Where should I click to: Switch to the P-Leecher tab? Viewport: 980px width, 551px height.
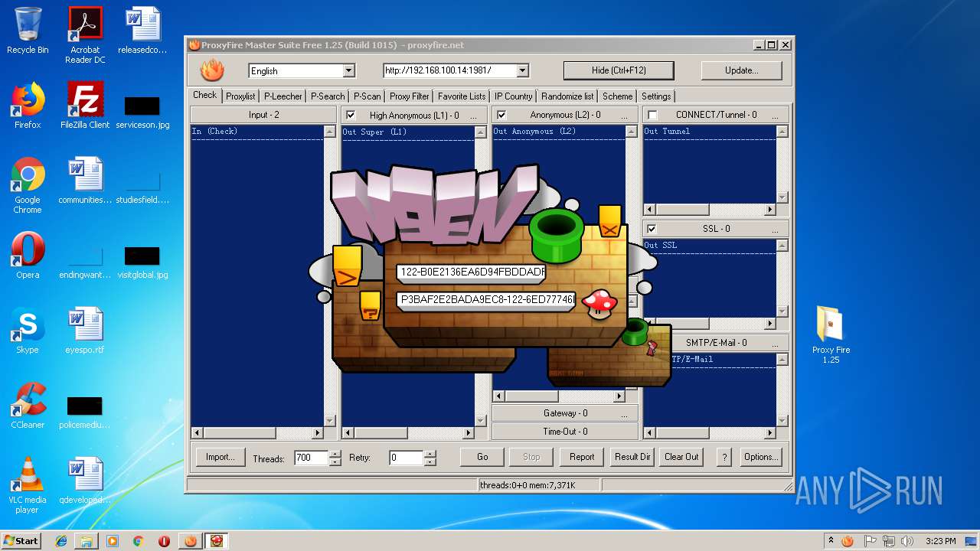283,96
